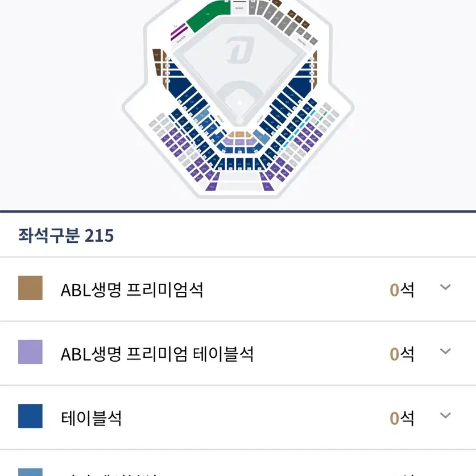Tap the BOARD scoreboard area on the map

239,8
